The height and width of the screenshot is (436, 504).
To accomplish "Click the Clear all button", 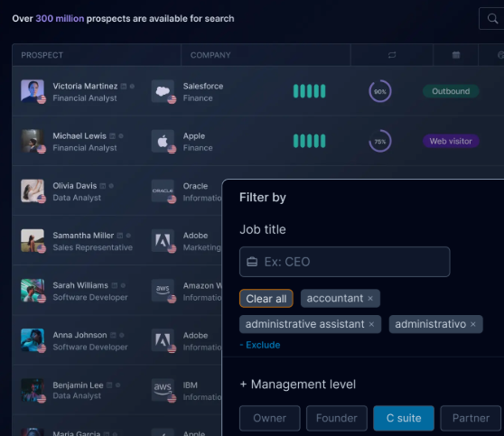I will click(x=266, y=299).
